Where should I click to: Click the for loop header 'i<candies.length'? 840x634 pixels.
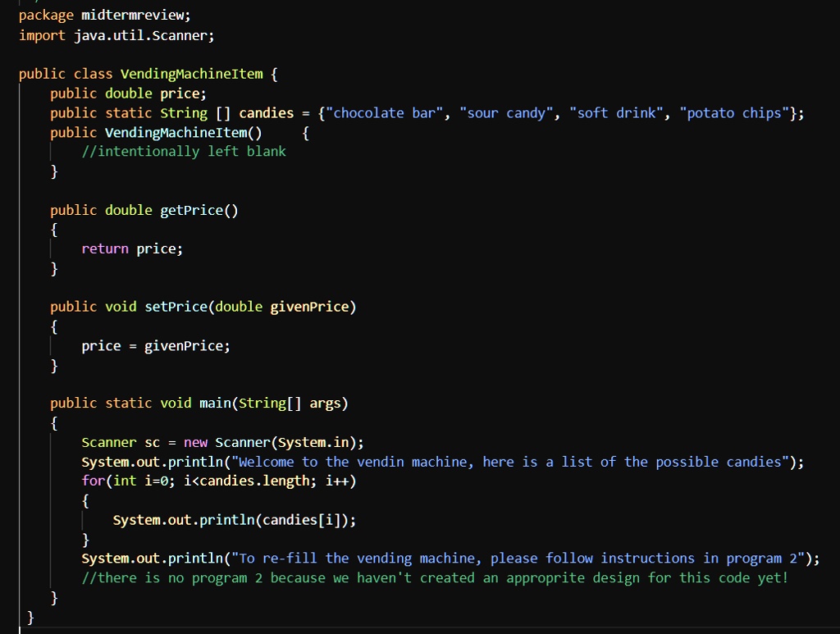tap(218, 481)
